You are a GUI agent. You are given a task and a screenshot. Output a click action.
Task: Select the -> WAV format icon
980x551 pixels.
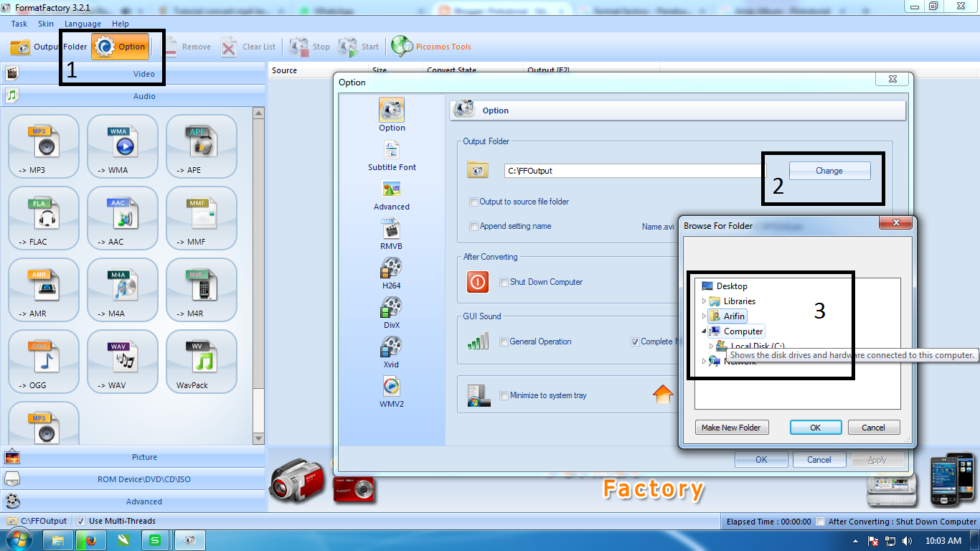click(123, 362)
